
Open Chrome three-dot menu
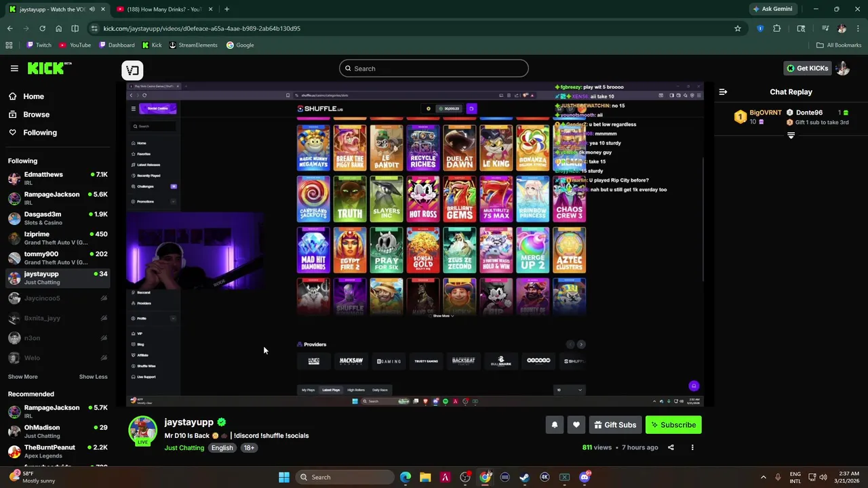858,28
